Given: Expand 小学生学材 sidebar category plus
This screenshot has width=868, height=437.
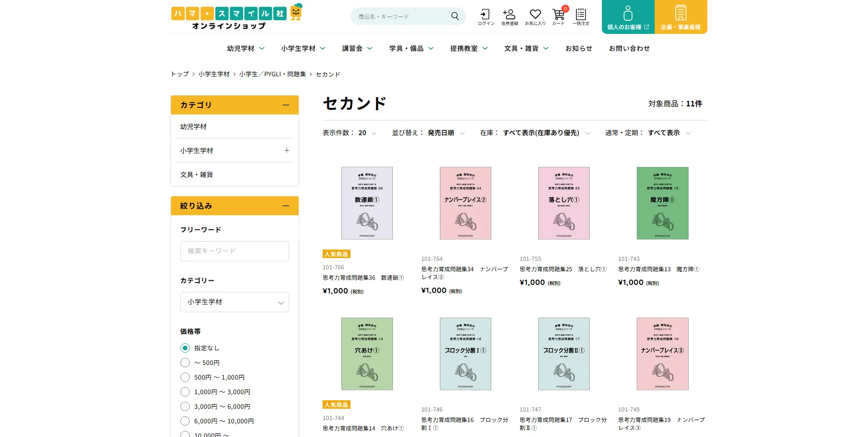Looking at the screenshot, I should click(286, 151).
